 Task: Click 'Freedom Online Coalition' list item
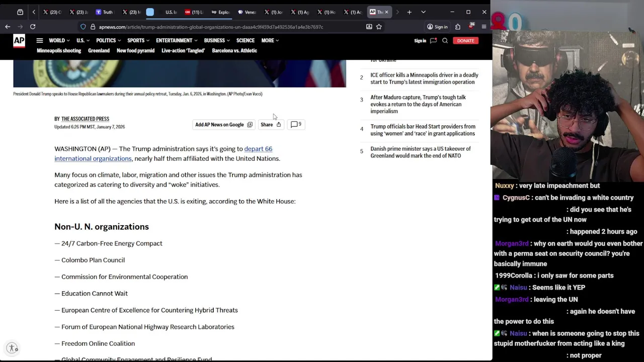click(98, 343)
